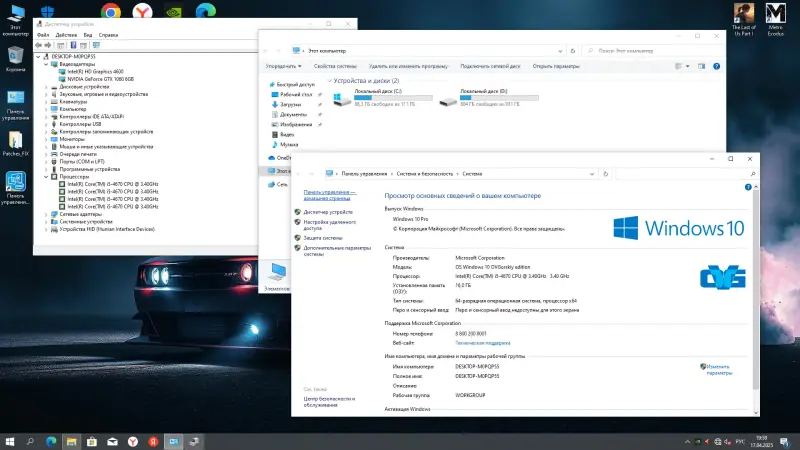Click Свойства системы in Explorer toolbar
Screen dimensions: 800x450
(x=335, y=66)
